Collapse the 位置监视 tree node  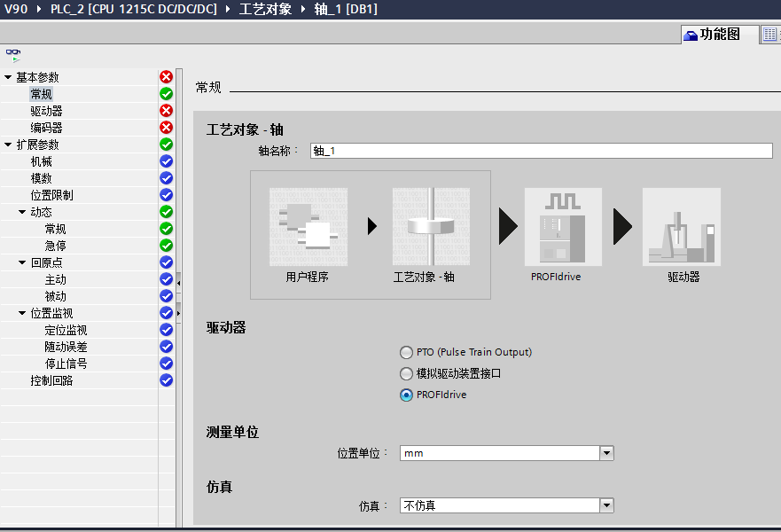(x=22, y=313)
